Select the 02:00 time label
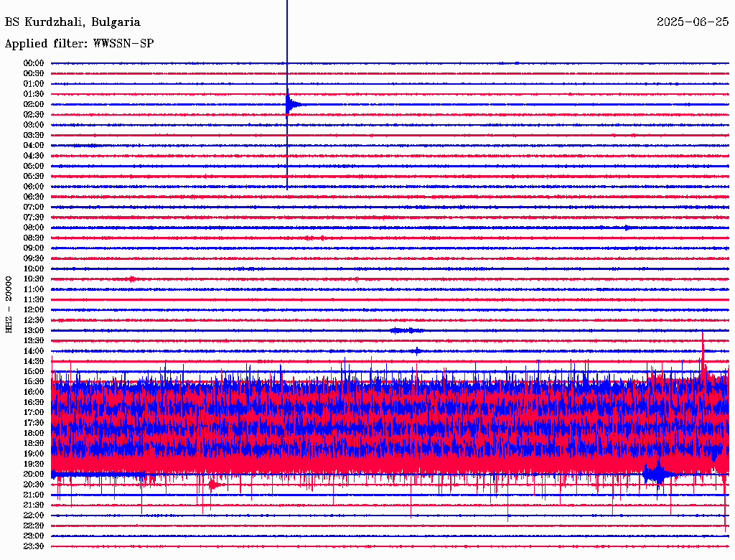The height and width of the screenshot is (560, 735). pyautogui.click(x=34, y=104)
